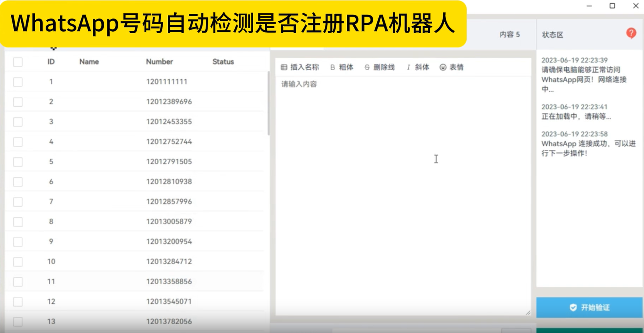
Task: Click the text area resize grip corner
Action: [x=528, y=313]
